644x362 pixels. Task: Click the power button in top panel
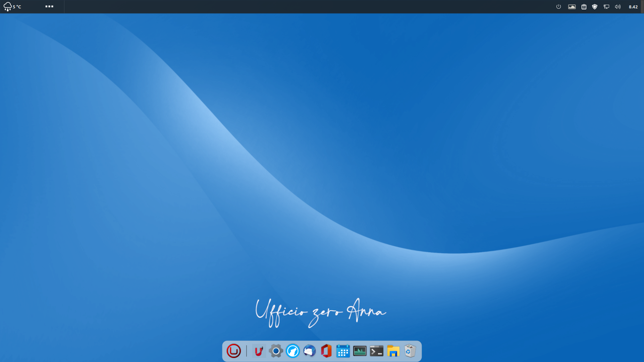pyautogui.click(x=558, y=7)
